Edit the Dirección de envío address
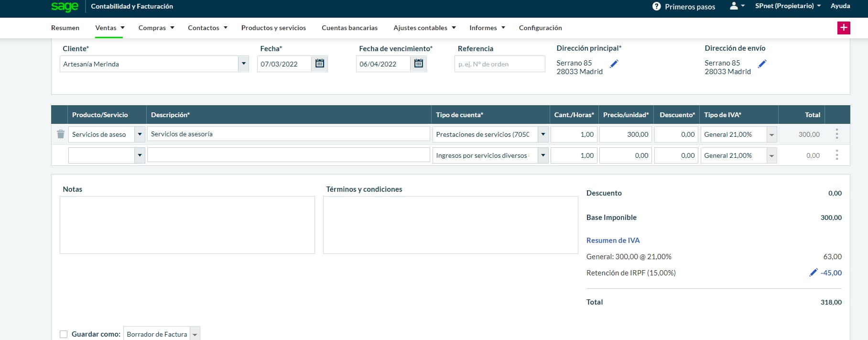868x340 pixels. 762,64
